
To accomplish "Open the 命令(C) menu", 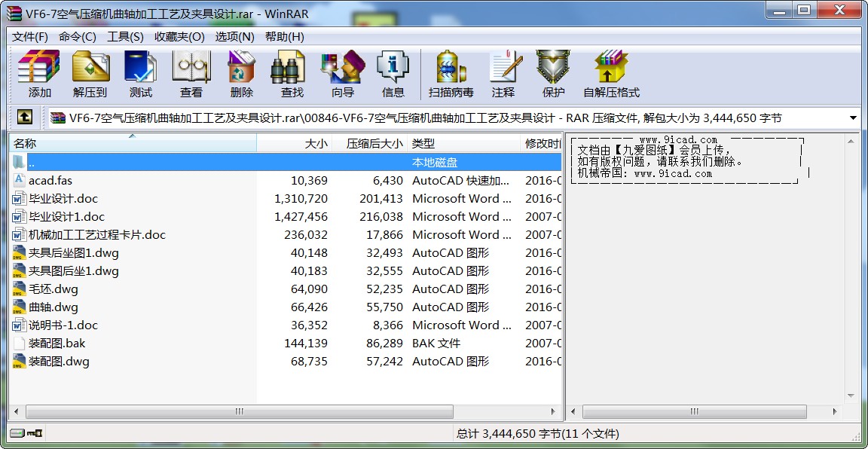I will [x=78, y=37].
